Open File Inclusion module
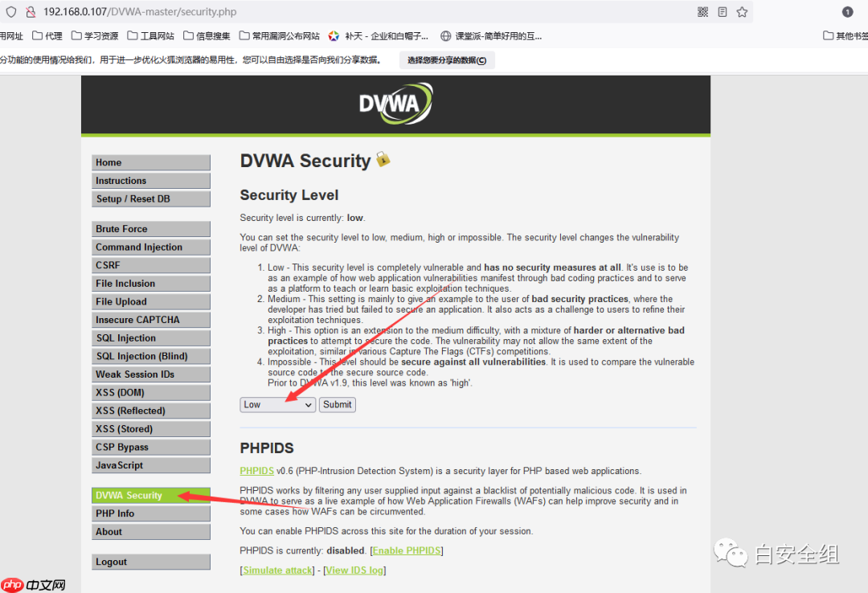Viewport: 868px width, 593px height. pyautogui.click(x=151, y=284)
